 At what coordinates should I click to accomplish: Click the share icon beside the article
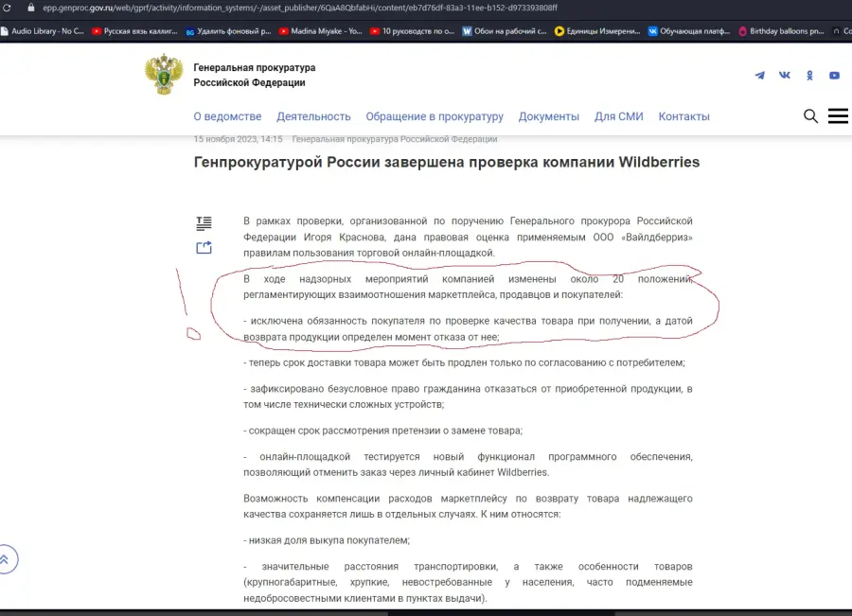coord(204,248)
